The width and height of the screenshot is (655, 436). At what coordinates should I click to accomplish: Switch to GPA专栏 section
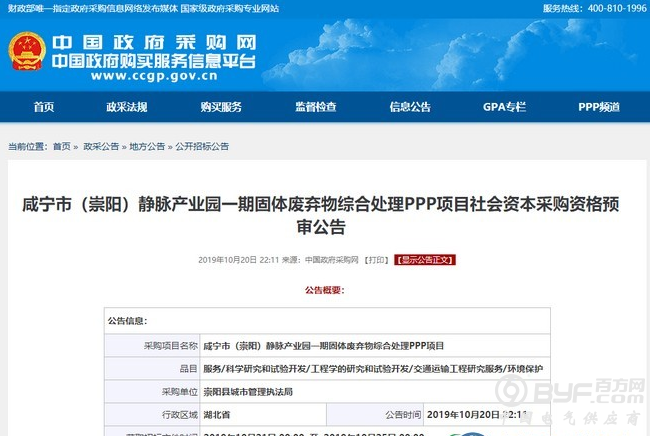click(504, 107)
